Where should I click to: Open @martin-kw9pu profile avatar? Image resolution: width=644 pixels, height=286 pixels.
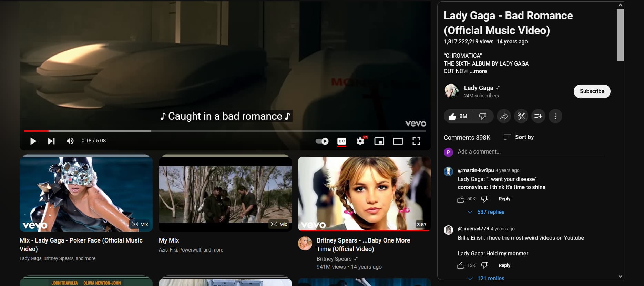tap(448, 171)
